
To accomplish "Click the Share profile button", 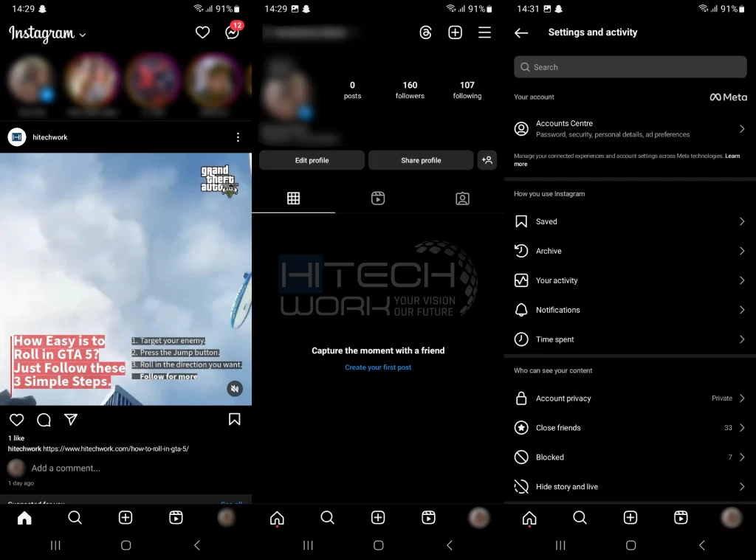I will pos(421,160).
